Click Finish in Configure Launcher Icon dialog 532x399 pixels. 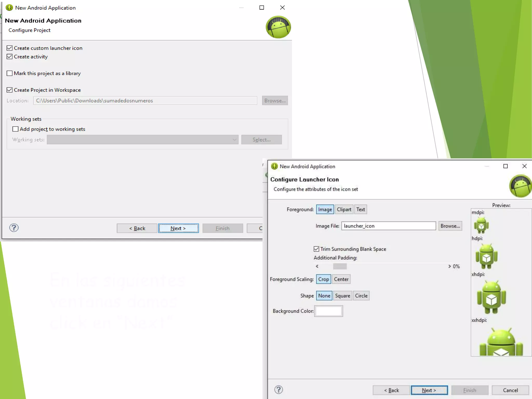(470, 390)
